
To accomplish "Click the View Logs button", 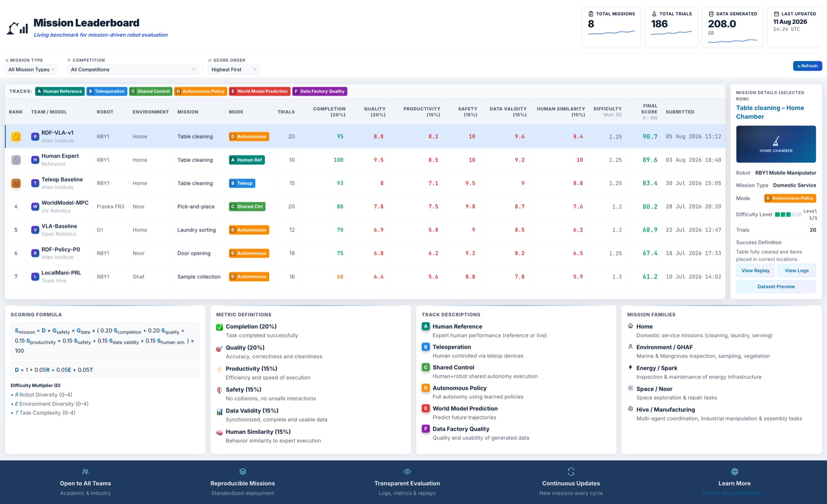I will [x=797, y=271].
